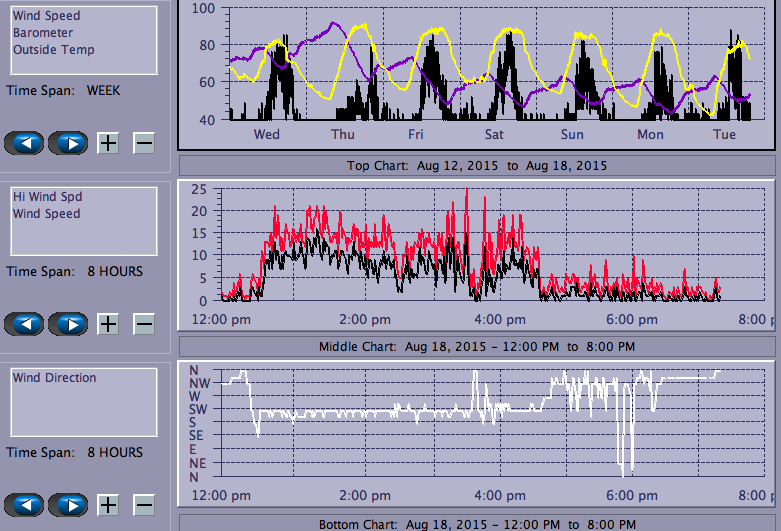This screenshot has height=531, width=781.
Task: Click the Middle Chart date range bar
Action: 476,346
